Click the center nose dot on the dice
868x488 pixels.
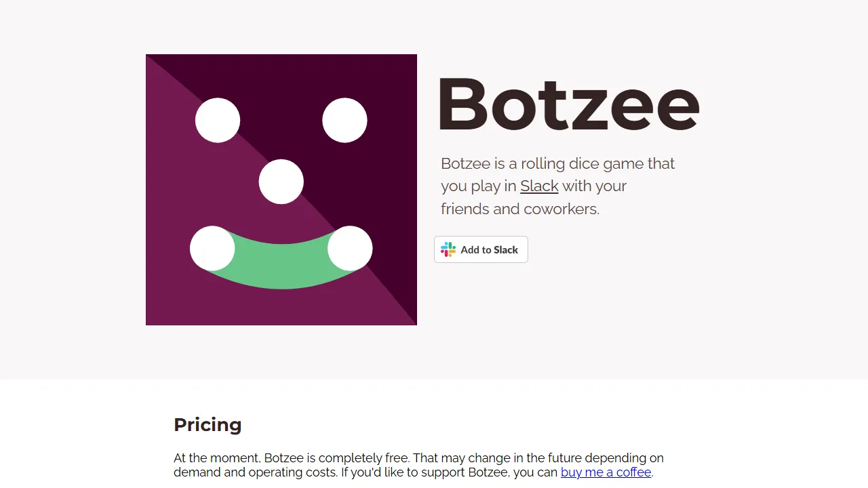pos(281,181)
